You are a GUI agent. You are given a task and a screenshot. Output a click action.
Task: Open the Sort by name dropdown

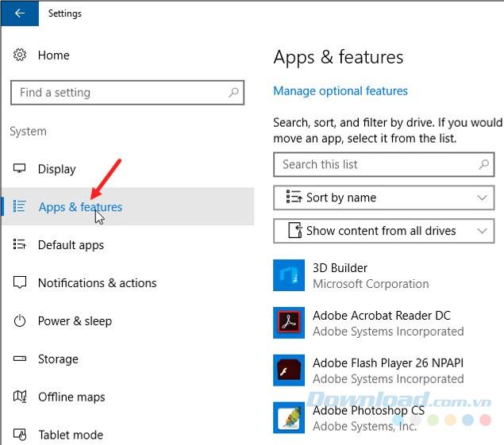click(384, 198)
